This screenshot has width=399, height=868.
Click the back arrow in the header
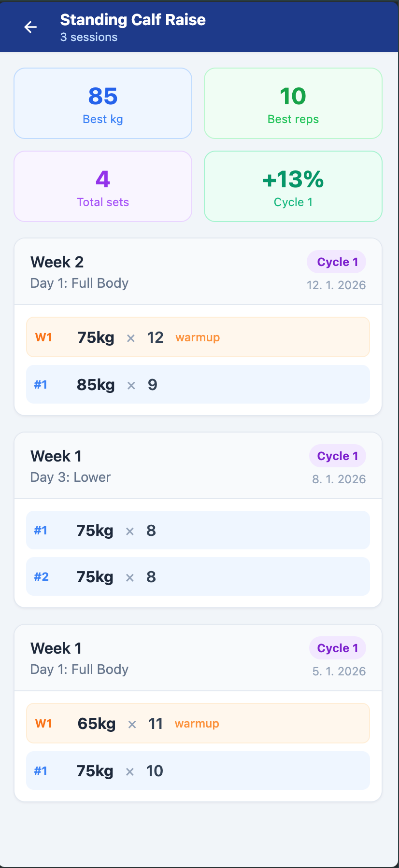(x=30, y=27)
